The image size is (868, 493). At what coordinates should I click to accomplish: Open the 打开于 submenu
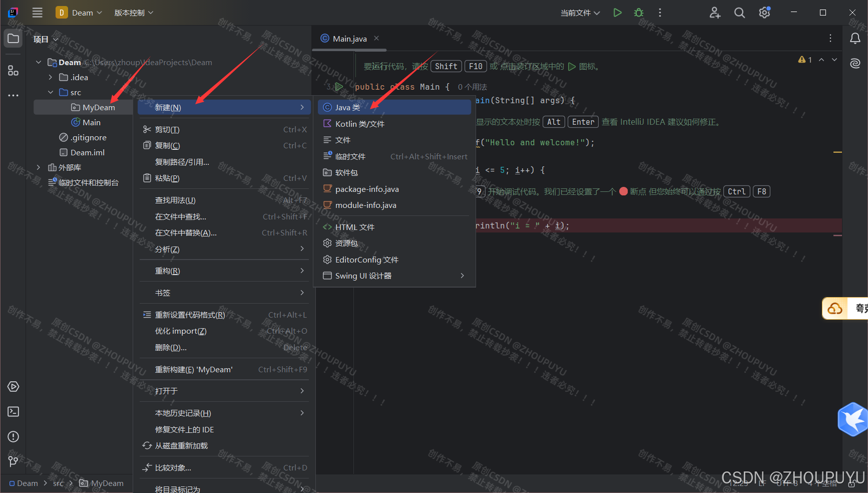pos(224,391)
